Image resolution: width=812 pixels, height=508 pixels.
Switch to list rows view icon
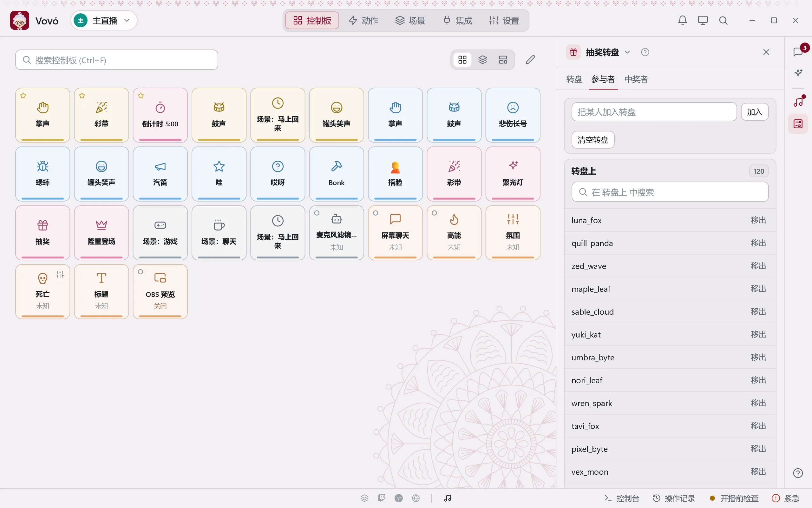tap(503, 60)
